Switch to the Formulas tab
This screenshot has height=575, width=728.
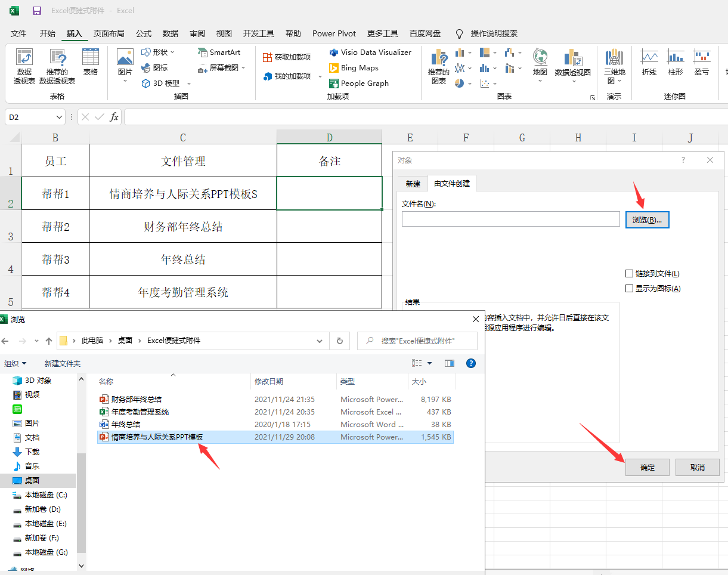point(144,33)
